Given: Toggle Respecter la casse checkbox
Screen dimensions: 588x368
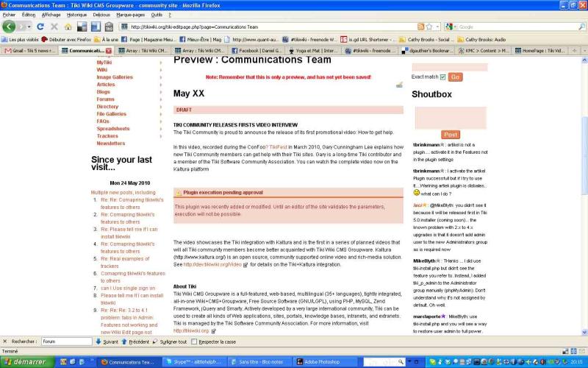Looking at the screenshot, I should click(194, 342).
